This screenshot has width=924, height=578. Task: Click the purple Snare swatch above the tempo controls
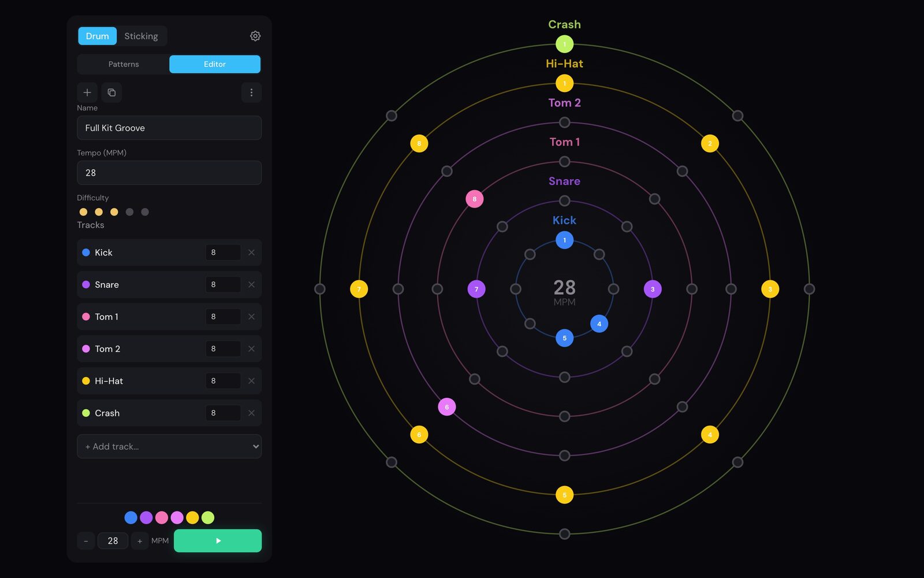point(146,517)
